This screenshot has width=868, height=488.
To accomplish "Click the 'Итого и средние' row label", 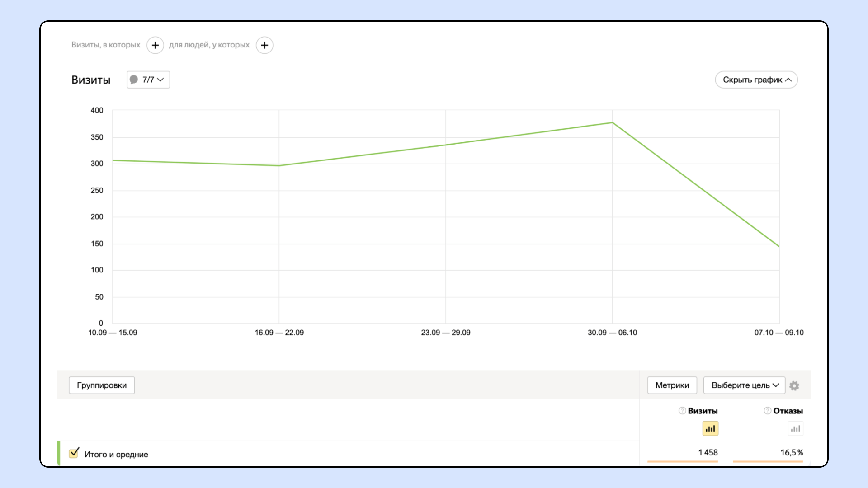I will (116, 455).
